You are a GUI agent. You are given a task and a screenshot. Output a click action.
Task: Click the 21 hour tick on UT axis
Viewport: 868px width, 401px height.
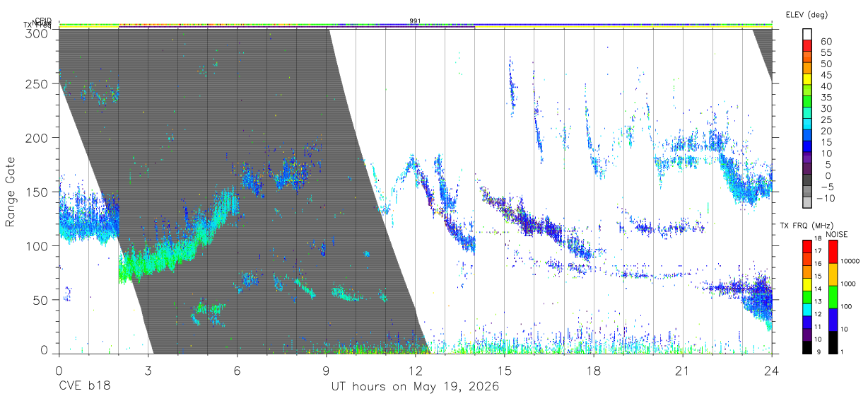[683, 371]
